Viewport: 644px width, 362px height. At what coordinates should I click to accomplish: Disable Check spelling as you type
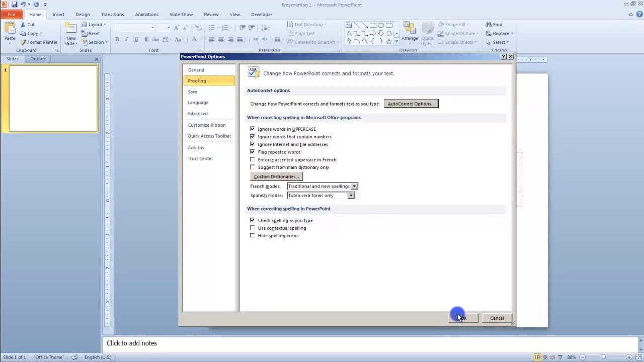(253, 220)
